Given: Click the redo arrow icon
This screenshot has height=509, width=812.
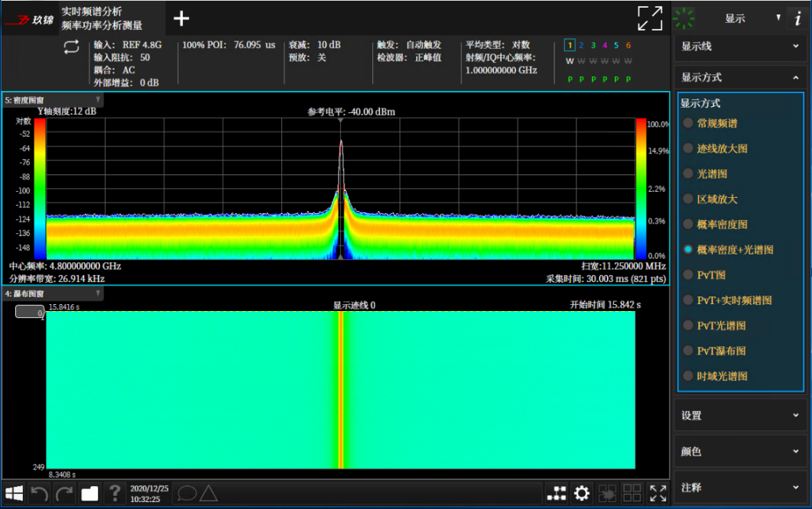Looking at the screenshot, I should click(x=64, y=493).
